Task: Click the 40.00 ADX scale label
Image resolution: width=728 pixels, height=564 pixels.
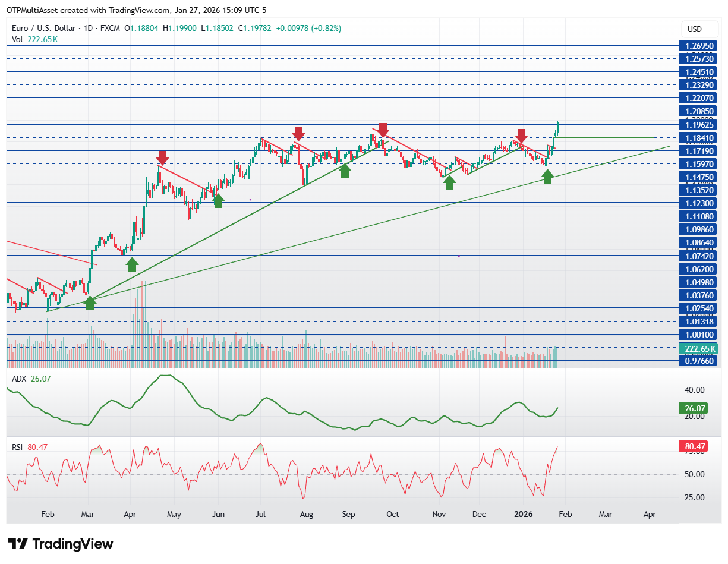Action: pos(694,390)
